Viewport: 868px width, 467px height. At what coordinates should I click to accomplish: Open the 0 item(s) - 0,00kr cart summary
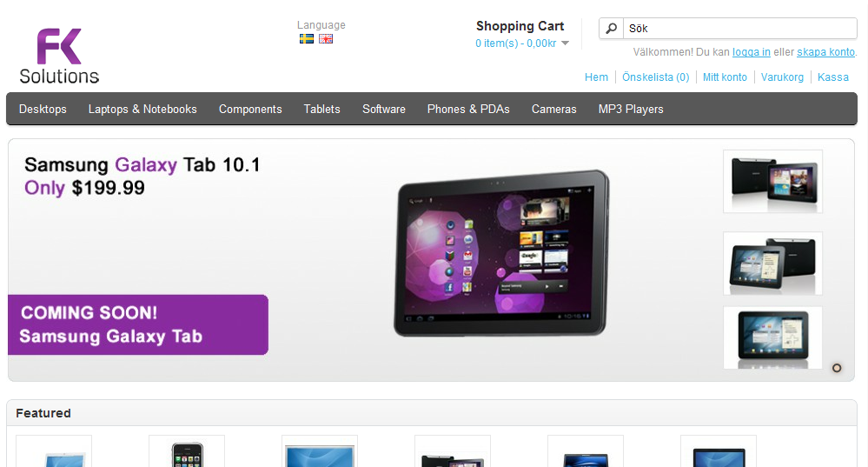point(516,43)
